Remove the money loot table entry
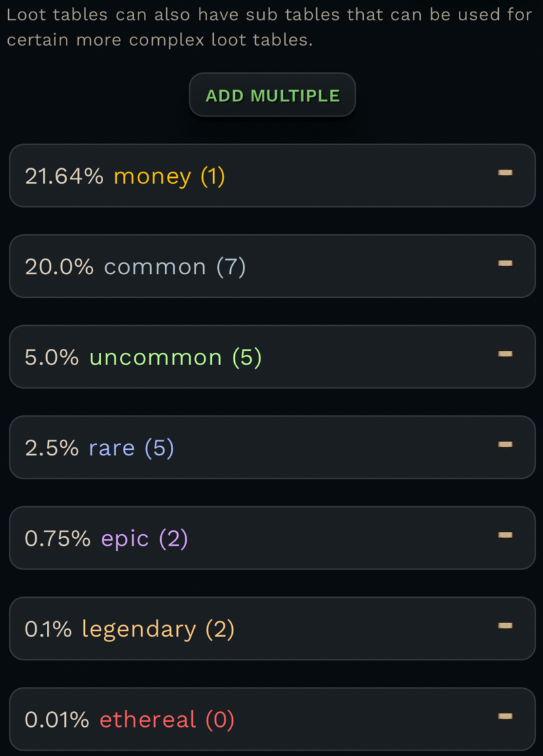 coord(505,173)
